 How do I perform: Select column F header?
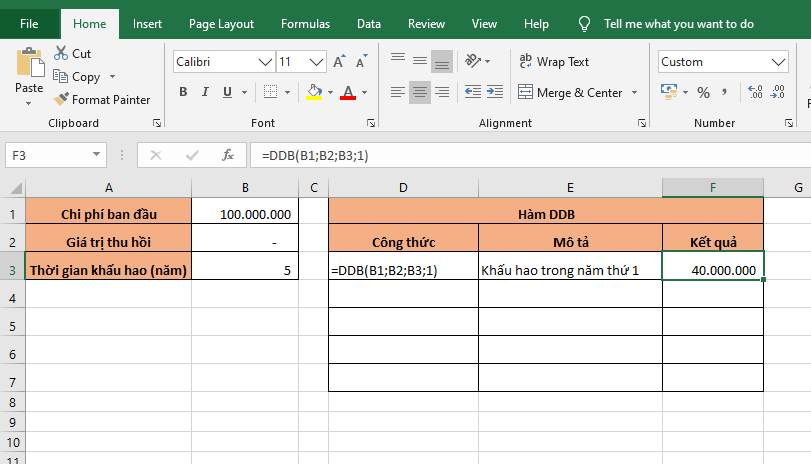click(x=713, y=187)
